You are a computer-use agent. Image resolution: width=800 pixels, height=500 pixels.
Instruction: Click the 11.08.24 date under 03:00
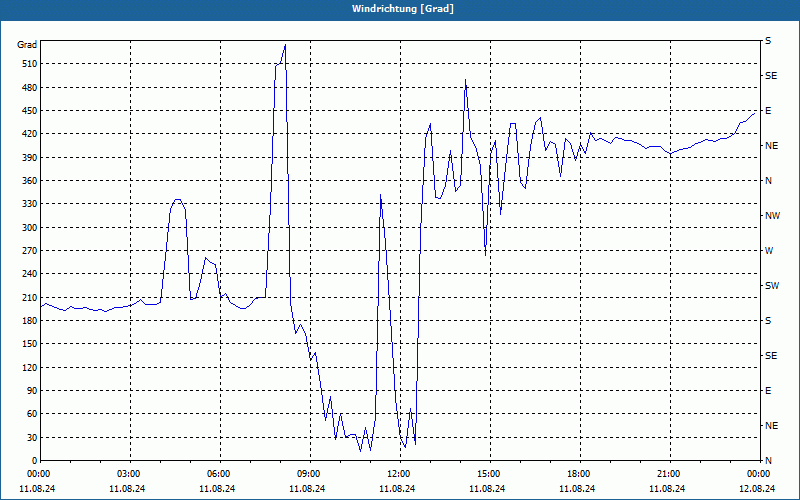pos(127,489)
